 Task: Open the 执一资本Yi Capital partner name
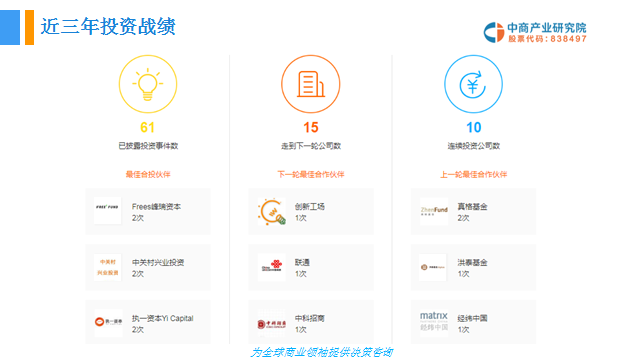[163, 318]
